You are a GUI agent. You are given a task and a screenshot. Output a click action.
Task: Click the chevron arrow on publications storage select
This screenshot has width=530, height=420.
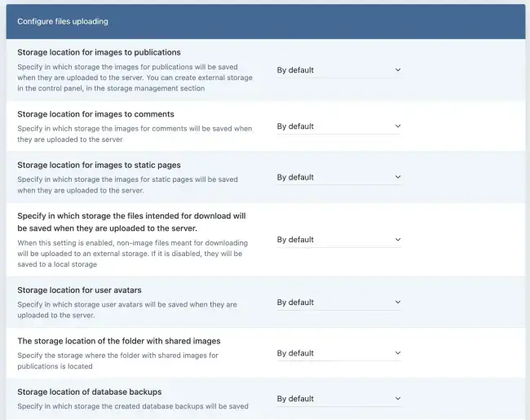[397, 70]
